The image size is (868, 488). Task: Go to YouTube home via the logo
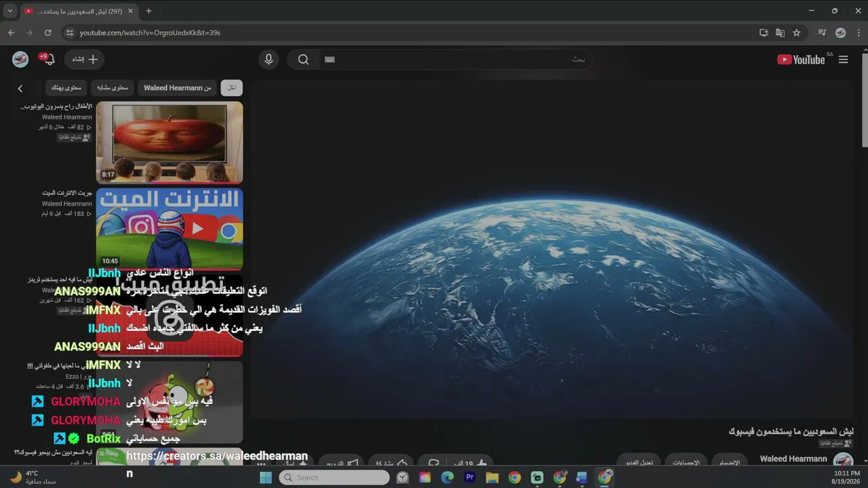[x=802, y=60]
